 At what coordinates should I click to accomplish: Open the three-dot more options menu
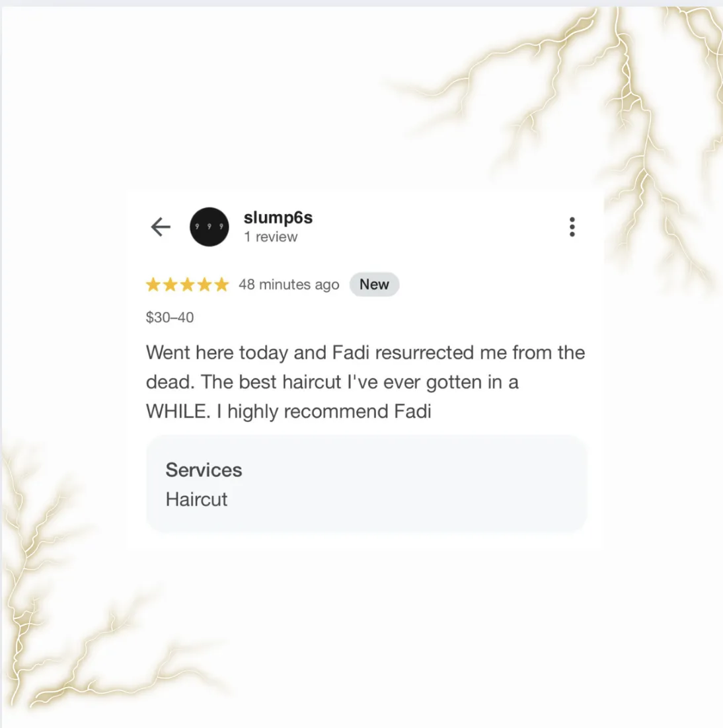click(572, 227)
